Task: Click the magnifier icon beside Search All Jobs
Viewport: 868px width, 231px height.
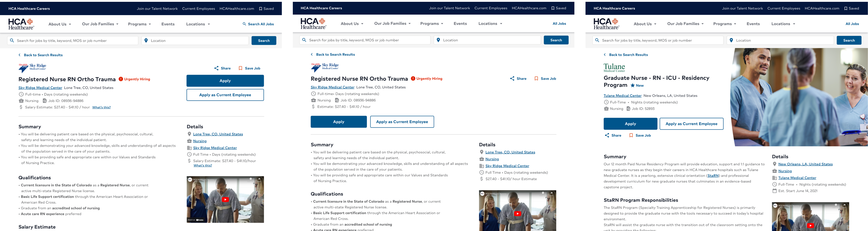Action: pos(244,24)
